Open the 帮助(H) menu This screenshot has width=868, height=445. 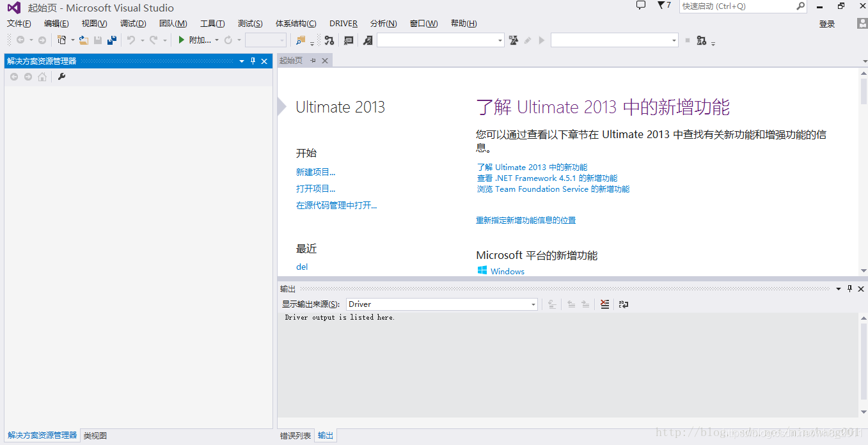[464, 24]
